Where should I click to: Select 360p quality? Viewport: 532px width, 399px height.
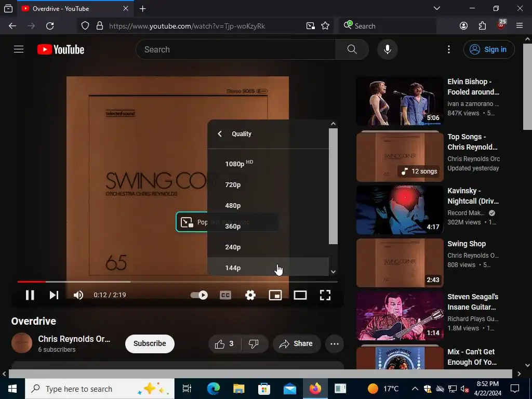coord(268,227)
